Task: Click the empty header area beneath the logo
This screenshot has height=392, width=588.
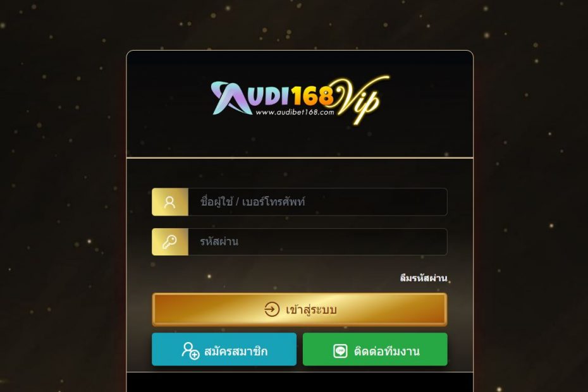Action: coord(300,142)
